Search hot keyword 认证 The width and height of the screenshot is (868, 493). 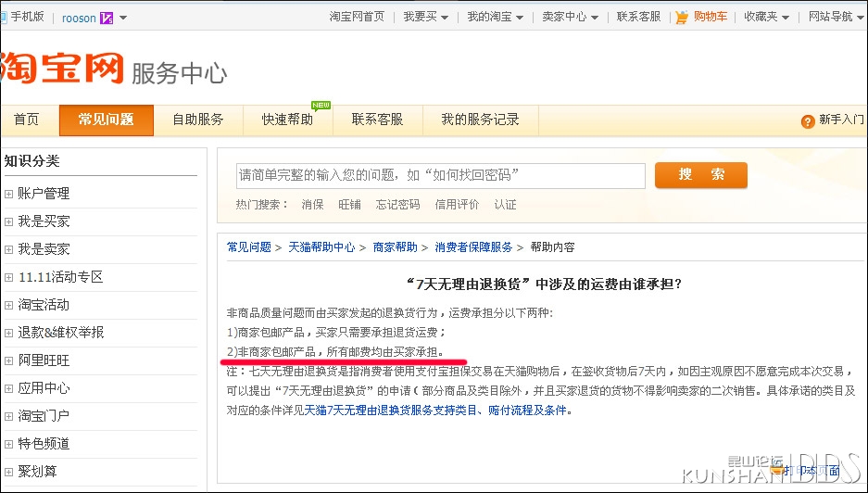[505, 205]
